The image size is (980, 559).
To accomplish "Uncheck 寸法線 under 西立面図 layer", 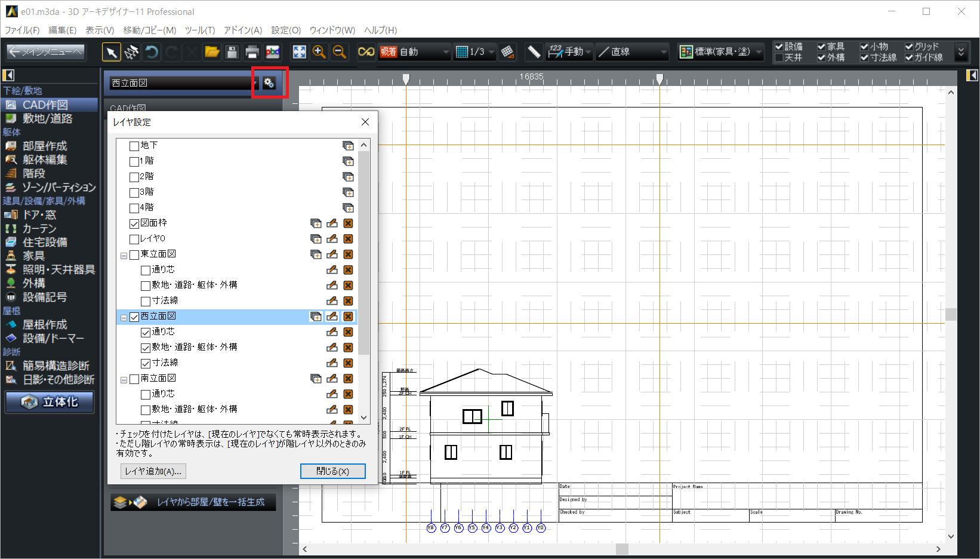I will (146, 363).
